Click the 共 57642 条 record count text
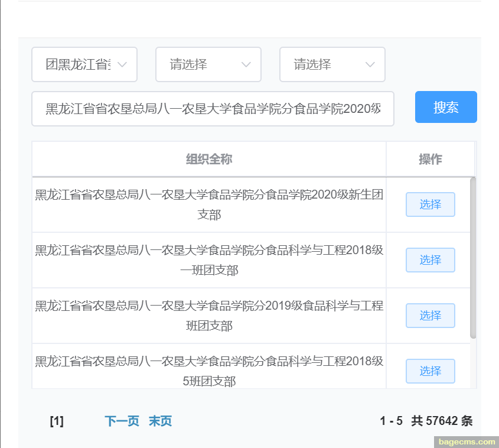Viewport: 499px width, 448px height. pyautogui.click(x=442, y=421)
